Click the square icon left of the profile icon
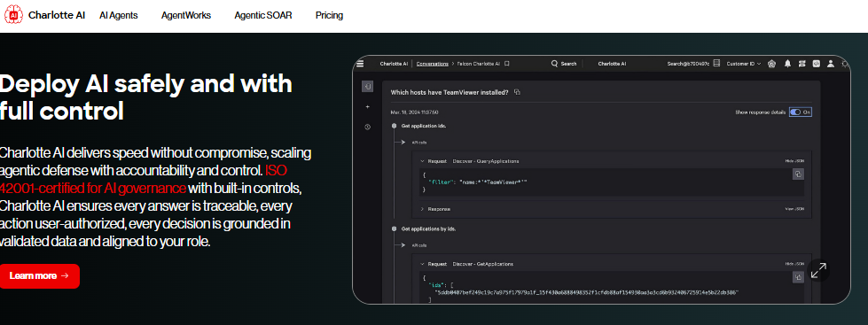 816,64
